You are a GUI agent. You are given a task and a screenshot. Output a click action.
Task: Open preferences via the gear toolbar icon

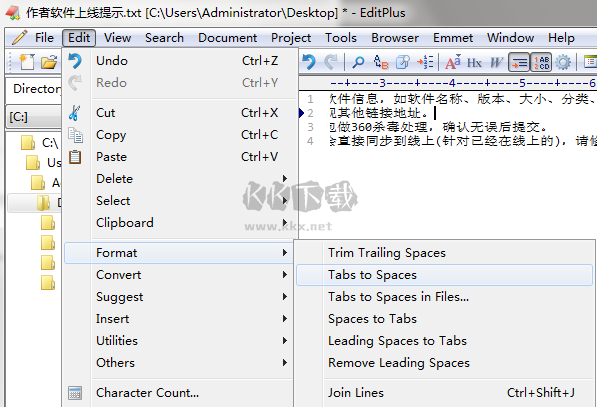point(563,62)
